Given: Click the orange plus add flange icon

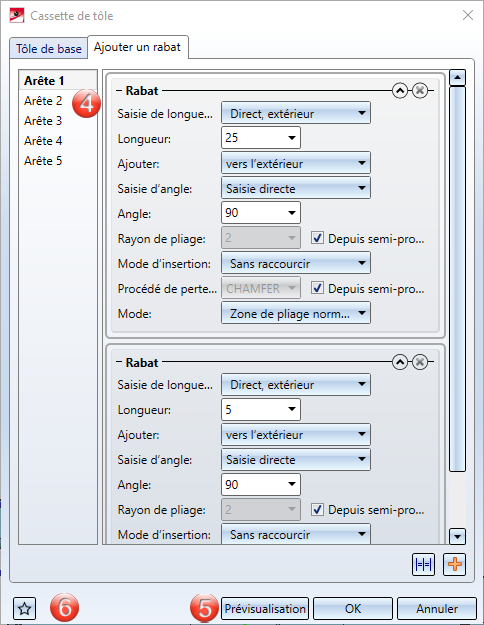Looking at the screenshot, I should (454, 564).
